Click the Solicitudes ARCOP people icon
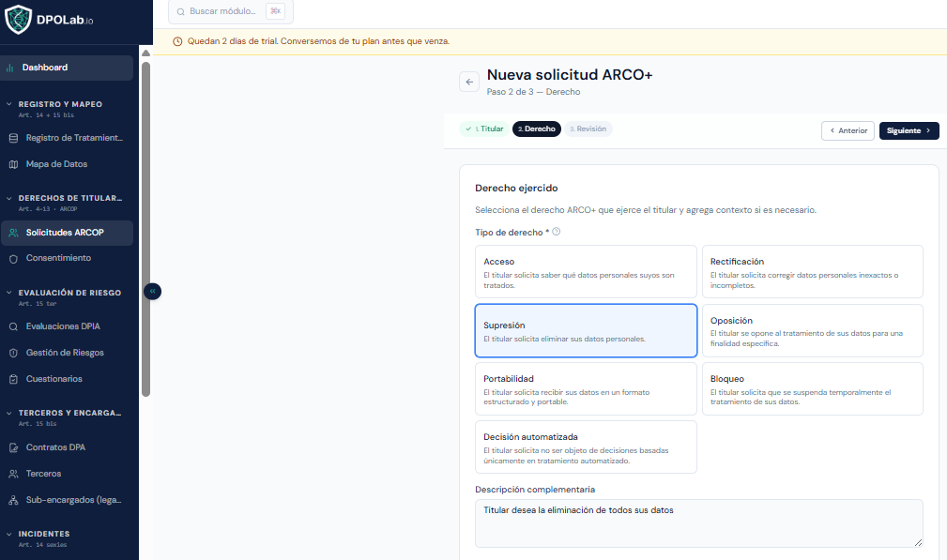The height and width of the screenshot is (560, 947). tap(13, 233)
